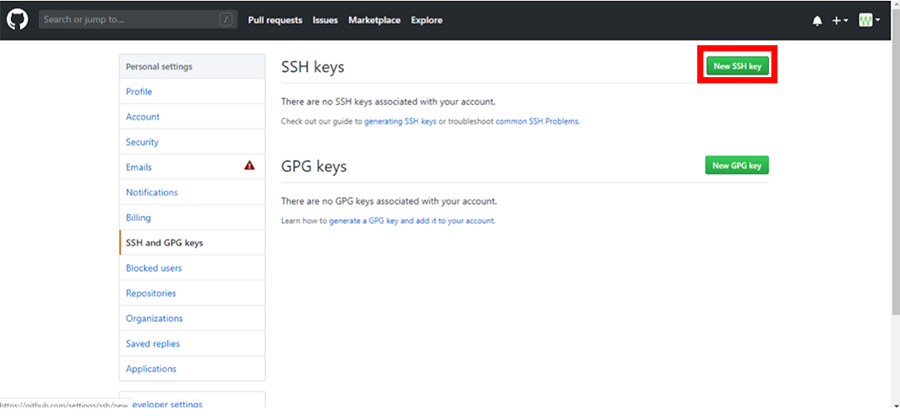Screen dimensions: 900x416
Task: Open Marketplace in top navigation
Action: [374, 20]
